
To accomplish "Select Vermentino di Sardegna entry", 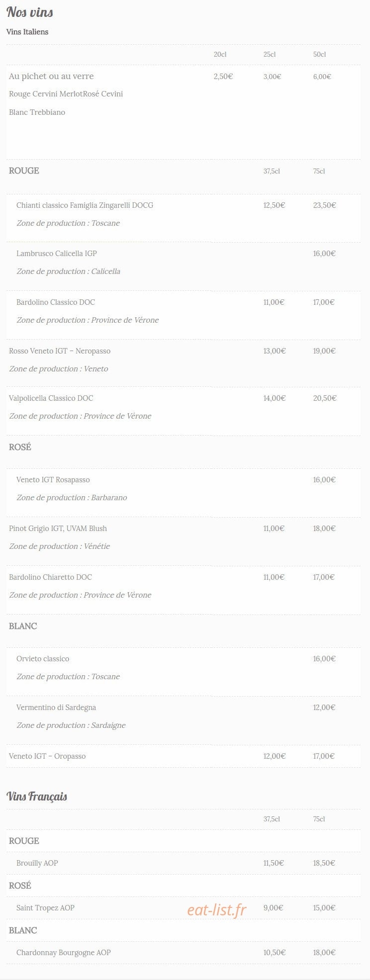I will tap(56, 707).
